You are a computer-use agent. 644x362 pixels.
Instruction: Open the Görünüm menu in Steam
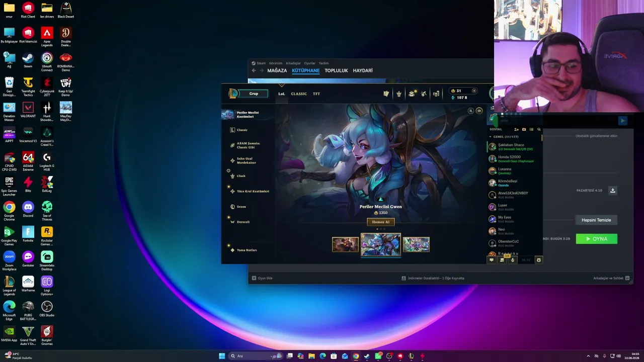coord(276,63)
